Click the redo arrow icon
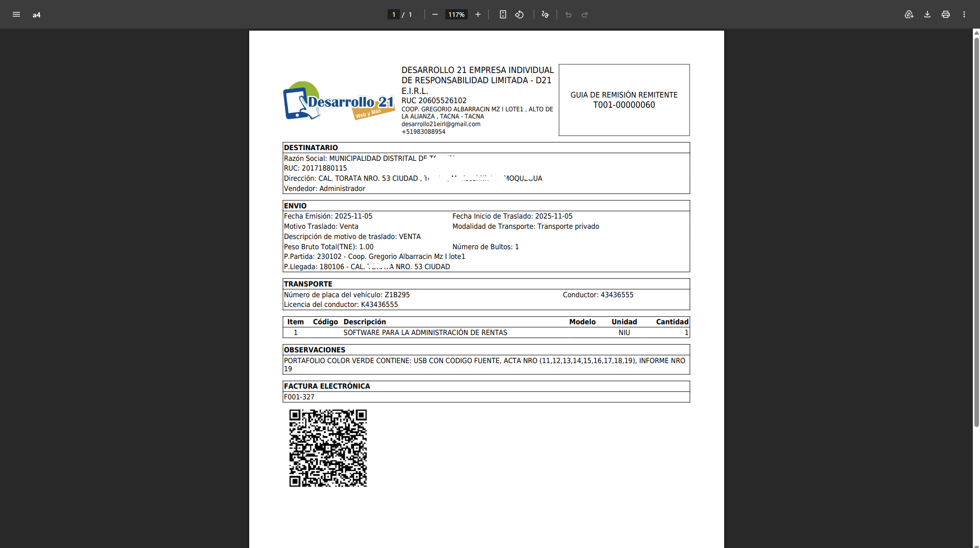The height and width of the screenshot is (548, 980). tap(585, 14)
